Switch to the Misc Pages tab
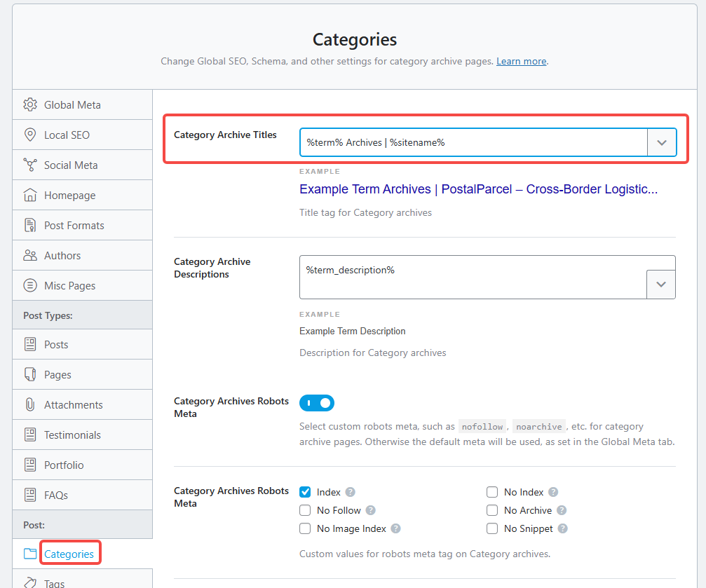Screen dimensions: 706x588 click(69, 285)
